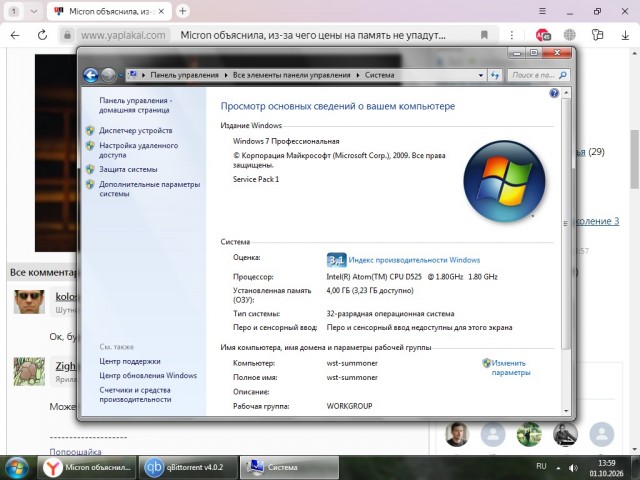Image resolution: width=640 pixels, height=480 pixels.
Task: Click the shield icon beside 'Дополнительные параметры системы'
Action: 90,184
